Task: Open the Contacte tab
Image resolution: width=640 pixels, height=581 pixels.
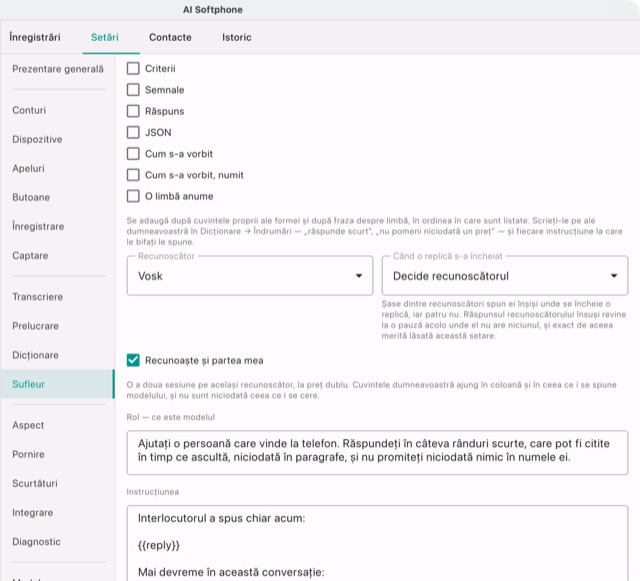Action: tap(170, 37)
